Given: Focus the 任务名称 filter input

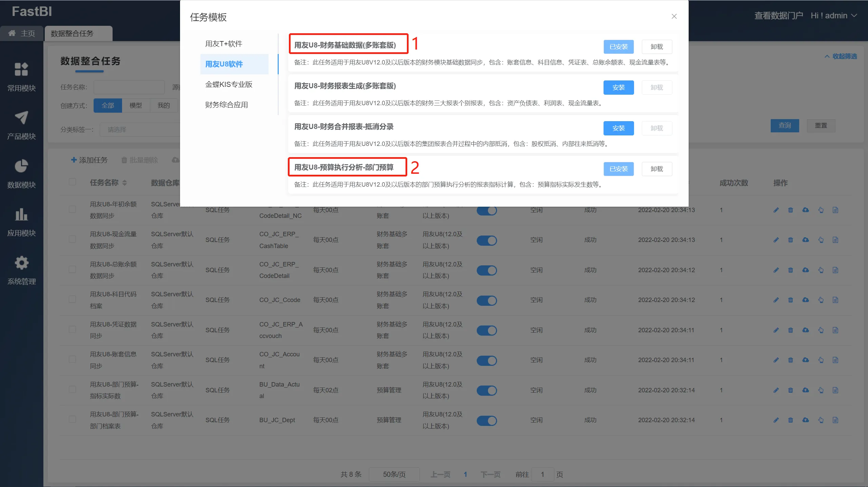Looking at the screenshot, I should (x=129, y=87).
